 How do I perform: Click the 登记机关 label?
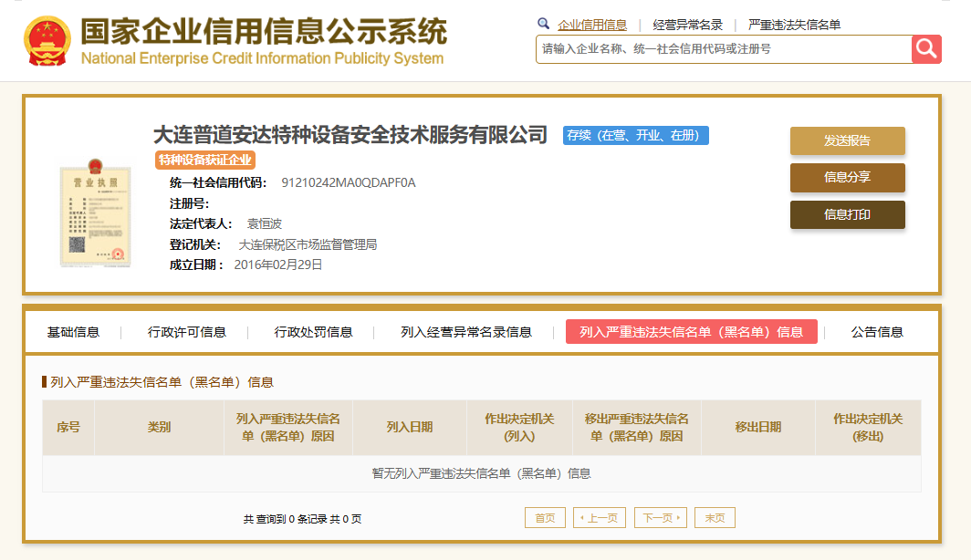195,244
